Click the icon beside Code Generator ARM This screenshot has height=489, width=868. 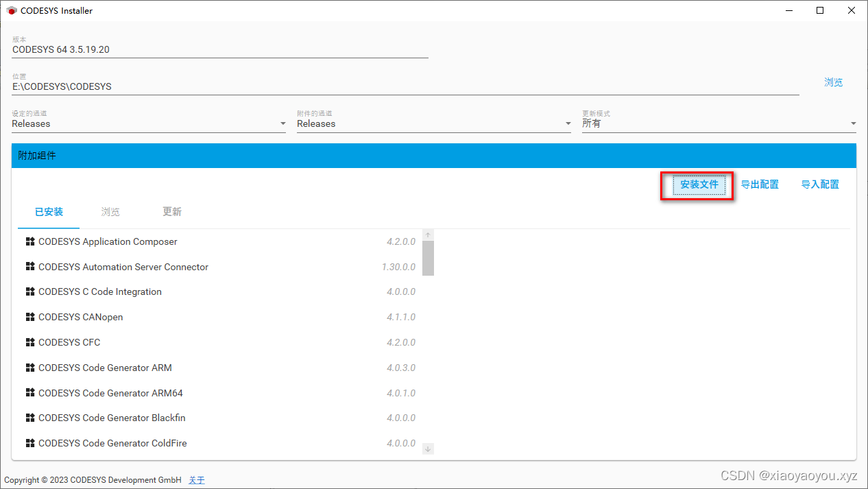coord(30,368)
